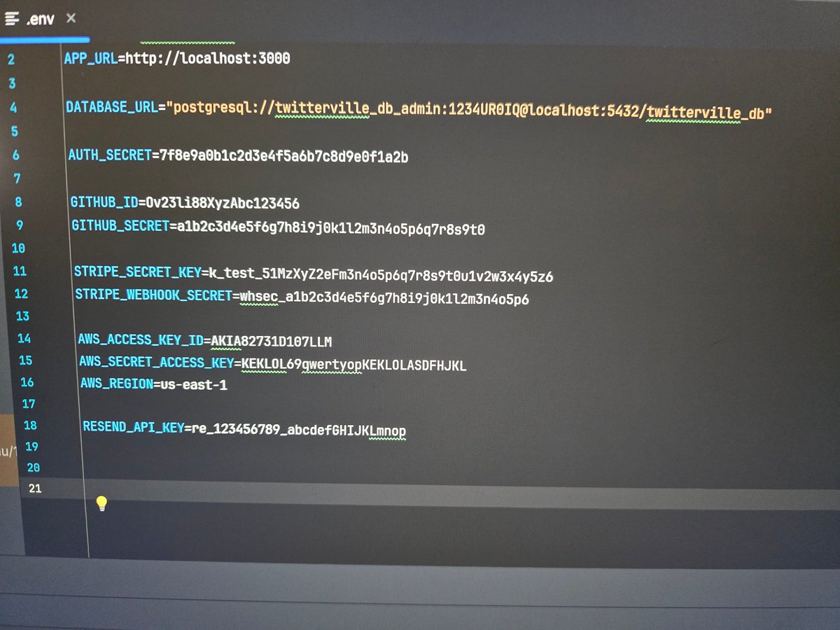Close the .env editor tab
This screenshot has width=840, height=630.
point(71,18)
